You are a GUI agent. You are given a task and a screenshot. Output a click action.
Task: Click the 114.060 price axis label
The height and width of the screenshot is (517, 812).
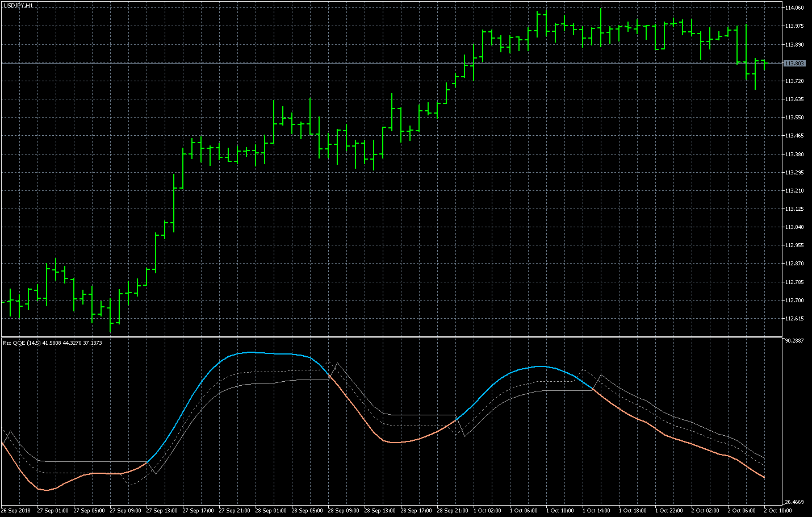pos(794,8)
